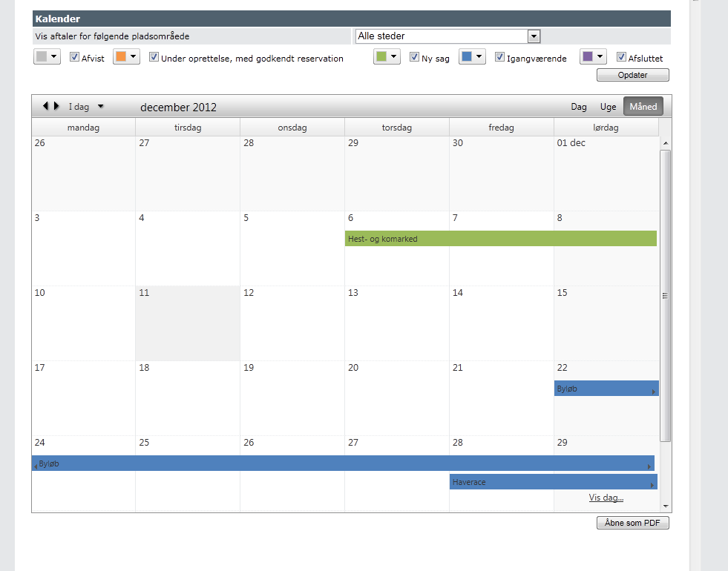Click the 'I dag' today link
Viewport: 728px width, 571px height.
point(79,107)
